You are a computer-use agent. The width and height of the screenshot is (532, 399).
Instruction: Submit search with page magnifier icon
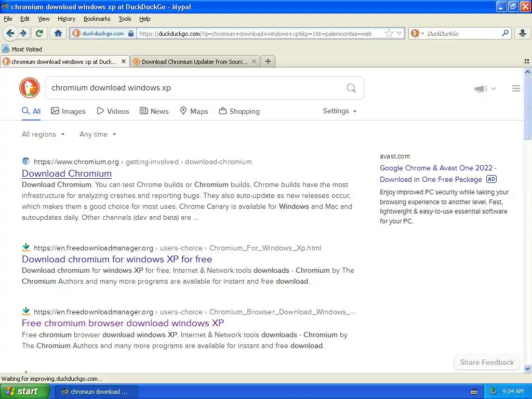pos(351,88)
